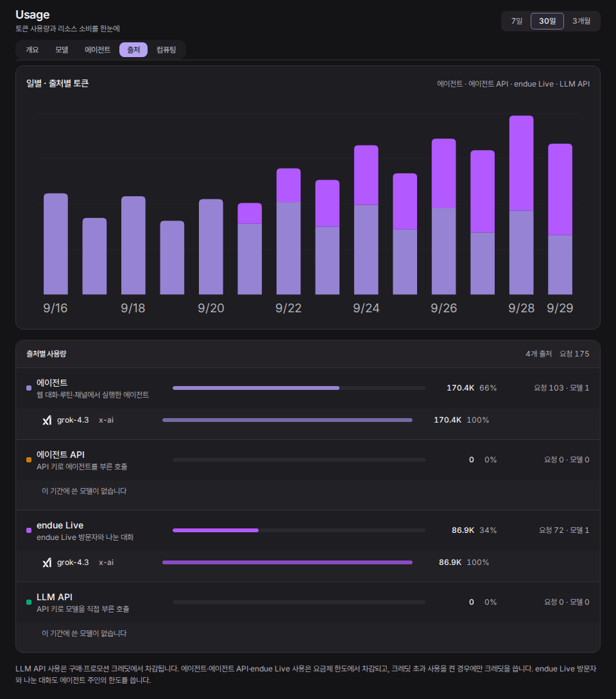Viewport: 616px width, 699px height.
Task: Click the green color dot beside LLM API
Action: click(x=29, y=602)
